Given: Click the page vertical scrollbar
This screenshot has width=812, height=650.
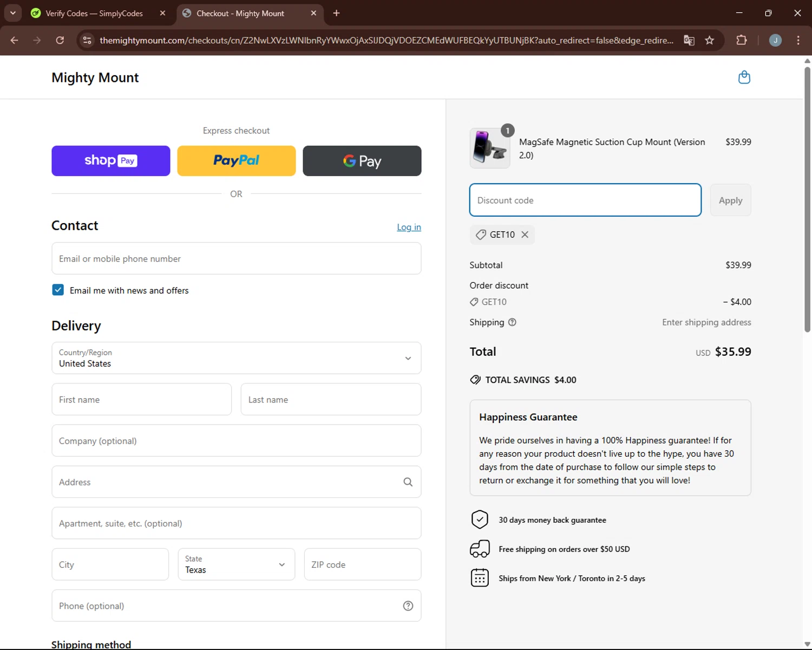Looking at the screenshot, I should click(x=807, y=200).
